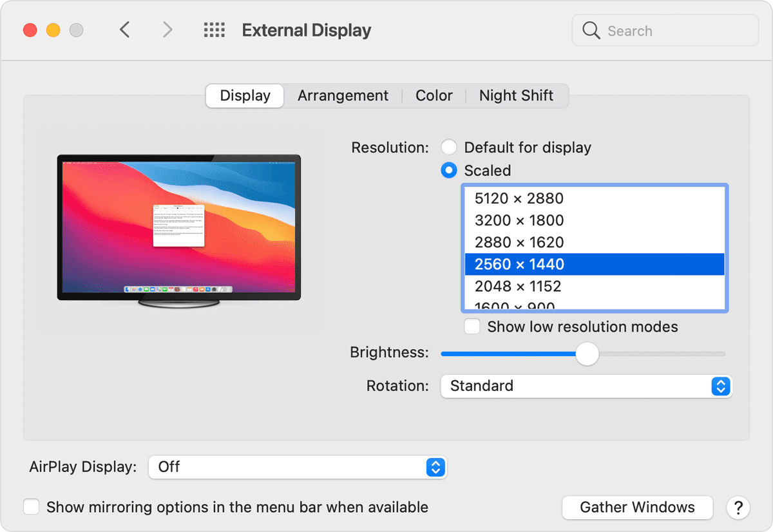Enable mirroring options in menu bar
The image size is (773, 532).
click(x=31, y=507)
